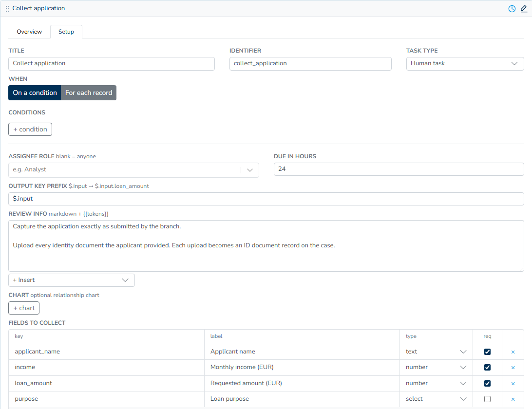Edit the income key cell
The image size is (532, 409).
point(107,367)
